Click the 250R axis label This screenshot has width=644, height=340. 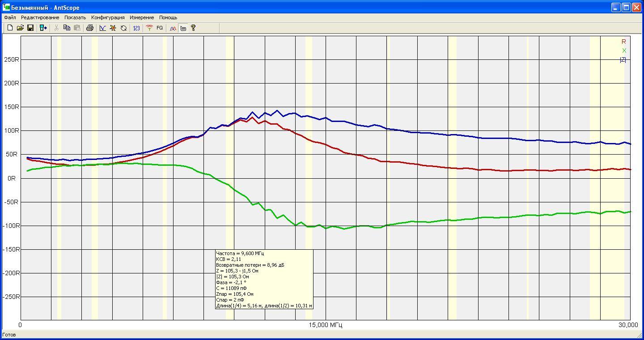[x=11, y=59]
